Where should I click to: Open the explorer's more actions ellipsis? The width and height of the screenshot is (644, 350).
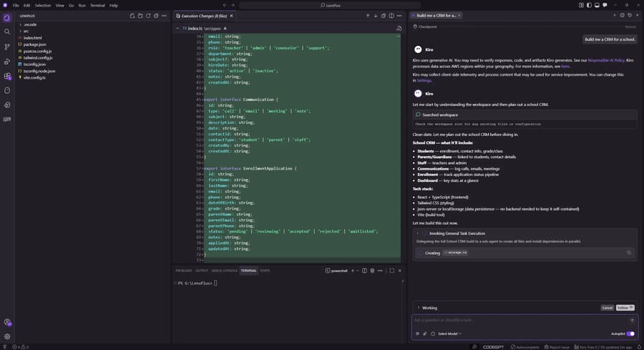(x=164, y=16)
